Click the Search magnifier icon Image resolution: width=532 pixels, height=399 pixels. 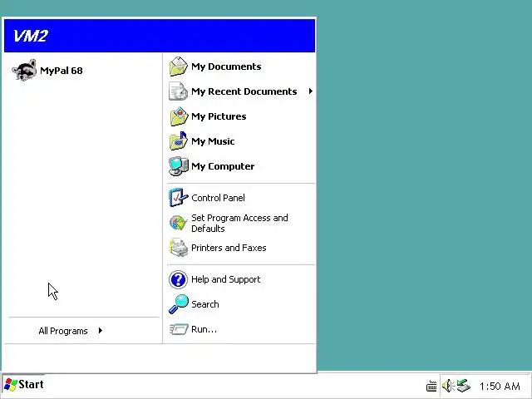coord(179,304)
